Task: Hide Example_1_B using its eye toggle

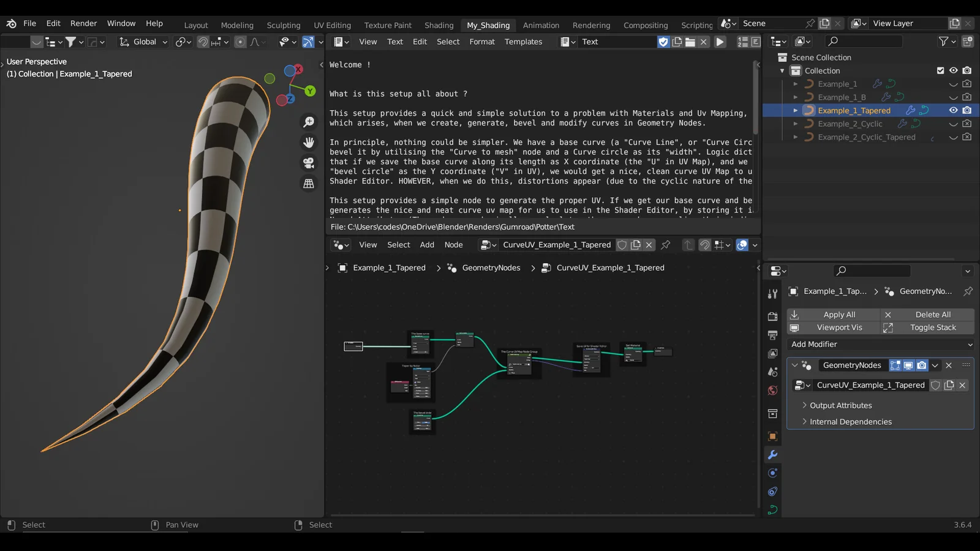Action: 953,97
